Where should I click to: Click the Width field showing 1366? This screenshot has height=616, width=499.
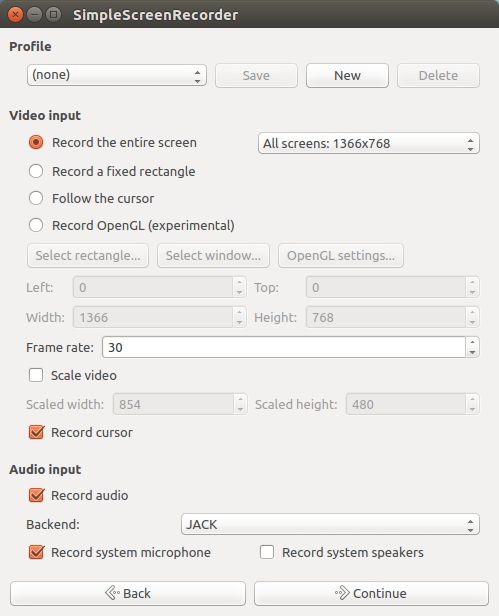click(x=153, y=317)
